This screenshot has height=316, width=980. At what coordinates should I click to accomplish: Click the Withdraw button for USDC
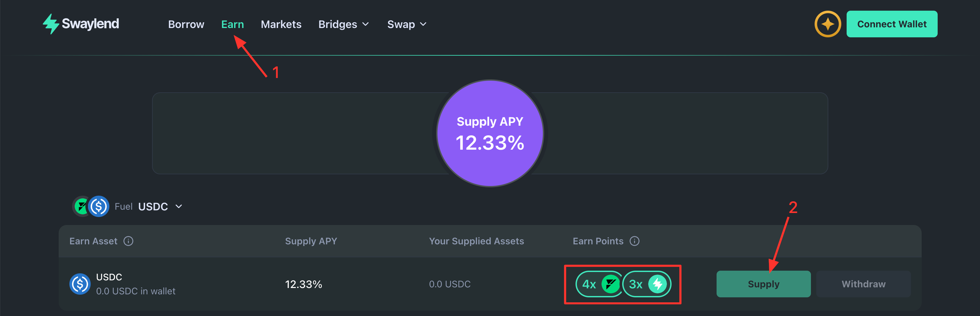point(864,284)
